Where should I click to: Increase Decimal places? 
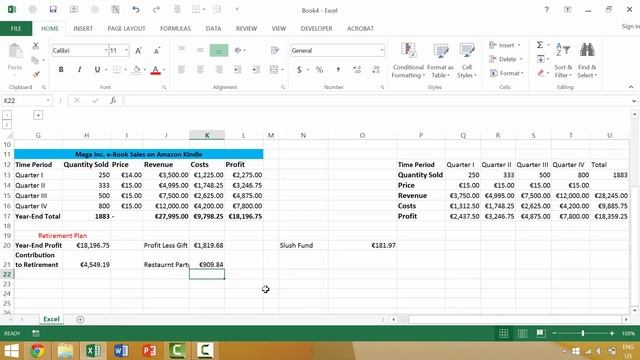pos(357,70)
